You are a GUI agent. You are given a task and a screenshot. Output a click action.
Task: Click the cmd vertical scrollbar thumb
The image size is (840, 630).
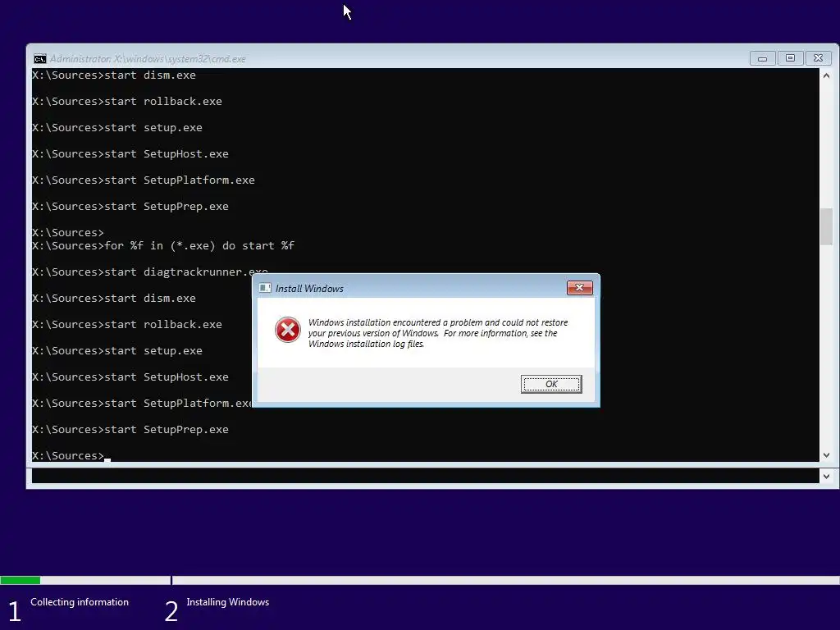826,226
